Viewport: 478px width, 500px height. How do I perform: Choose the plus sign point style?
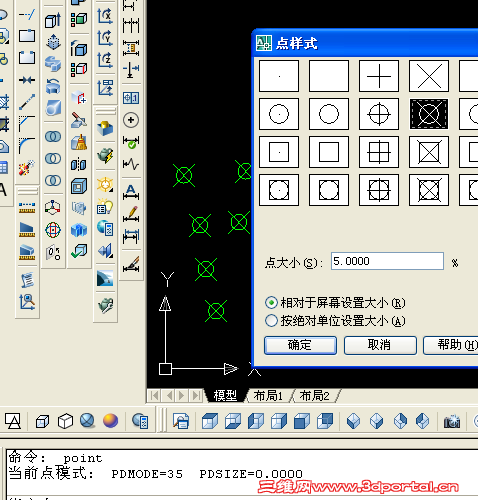[x=379, y=76]
